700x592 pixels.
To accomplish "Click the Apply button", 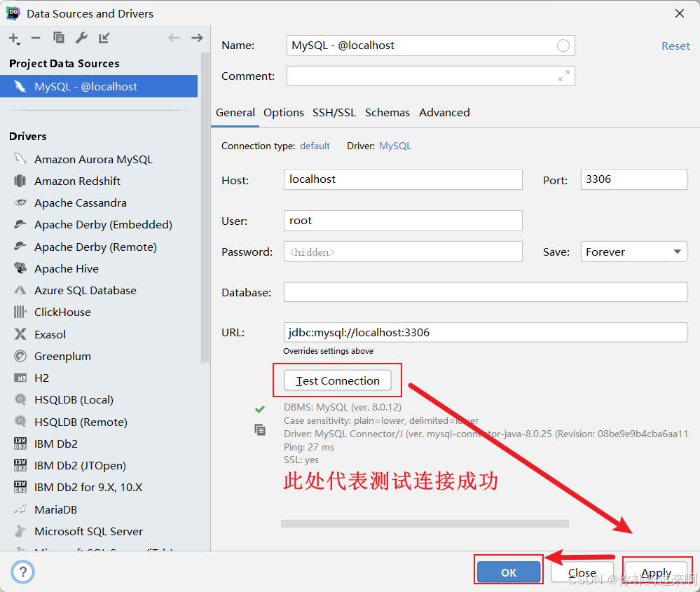I will [x=656, y=572].
